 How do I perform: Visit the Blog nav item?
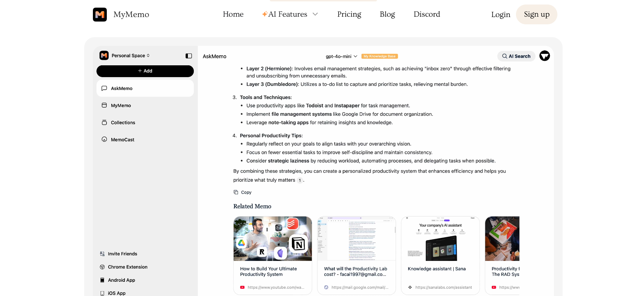point(387,14)
